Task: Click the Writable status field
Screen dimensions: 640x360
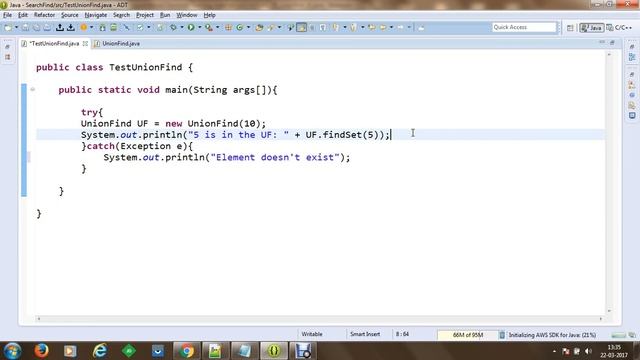Action: [x=312, y=334]
